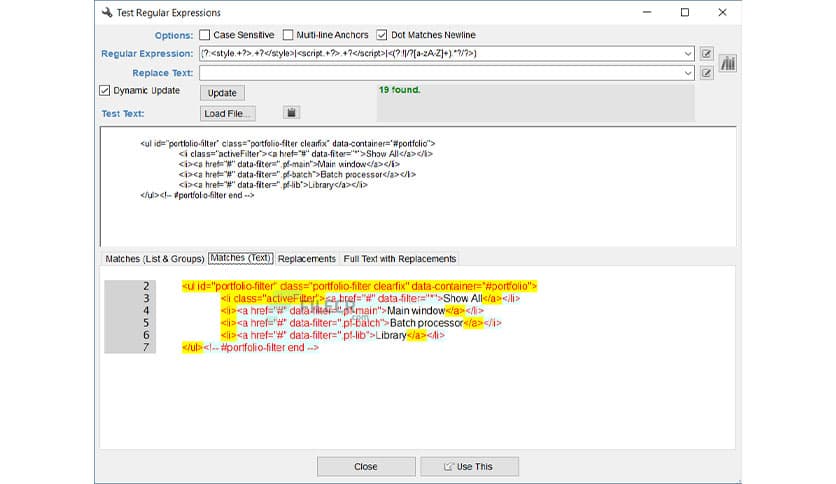836x484 pixels.
Task: Click 'Library' text in results line 6
Action: tap(391, 335)
